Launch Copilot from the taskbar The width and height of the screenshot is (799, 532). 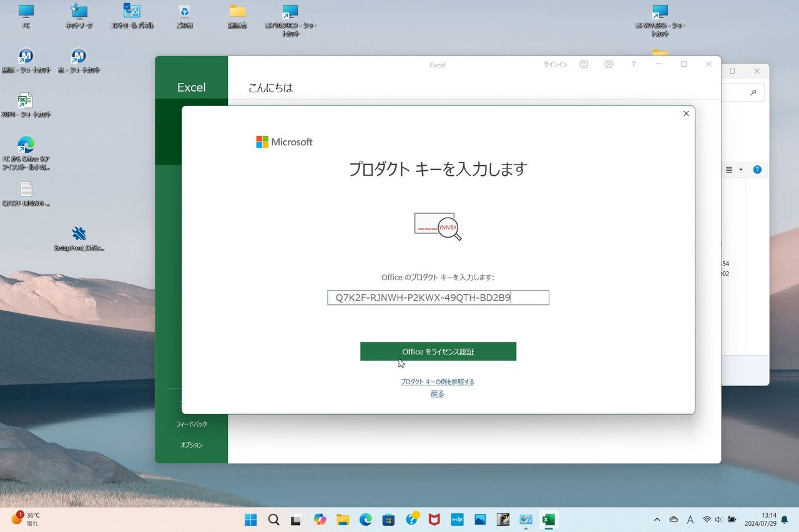pos(320,520)
